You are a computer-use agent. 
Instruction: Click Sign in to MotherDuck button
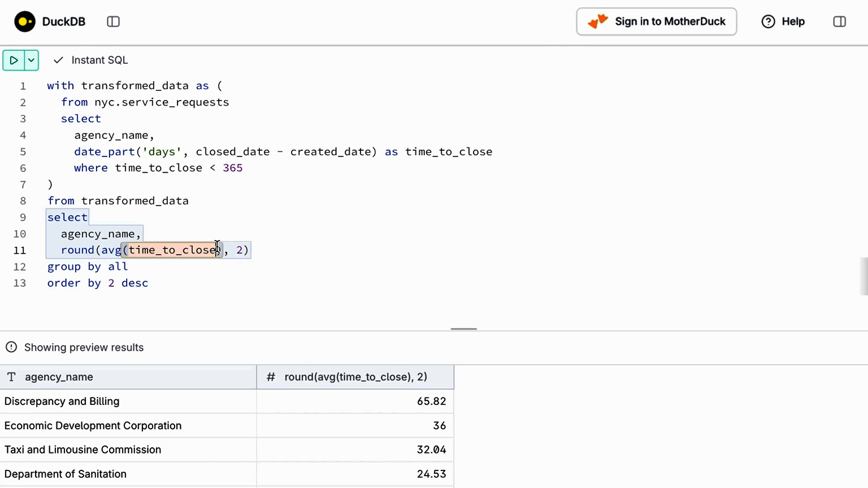tap(656, 21)
